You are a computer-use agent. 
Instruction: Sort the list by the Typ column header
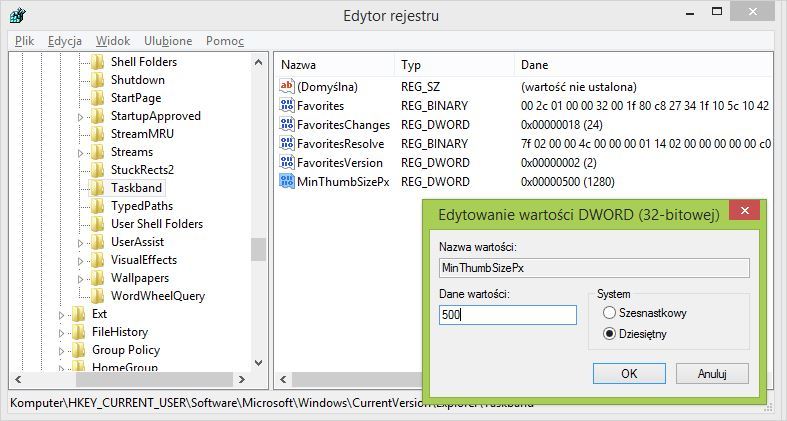454,65
